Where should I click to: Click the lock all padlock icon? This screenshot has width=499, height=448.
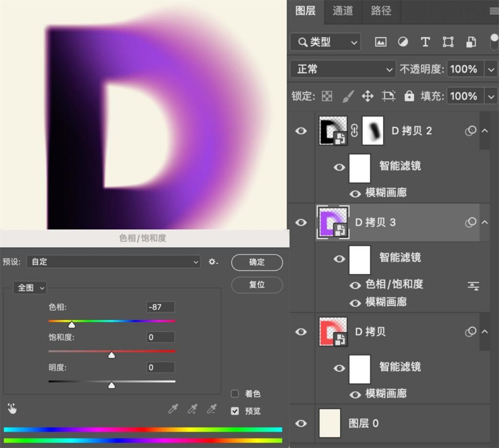coord(409,96)
